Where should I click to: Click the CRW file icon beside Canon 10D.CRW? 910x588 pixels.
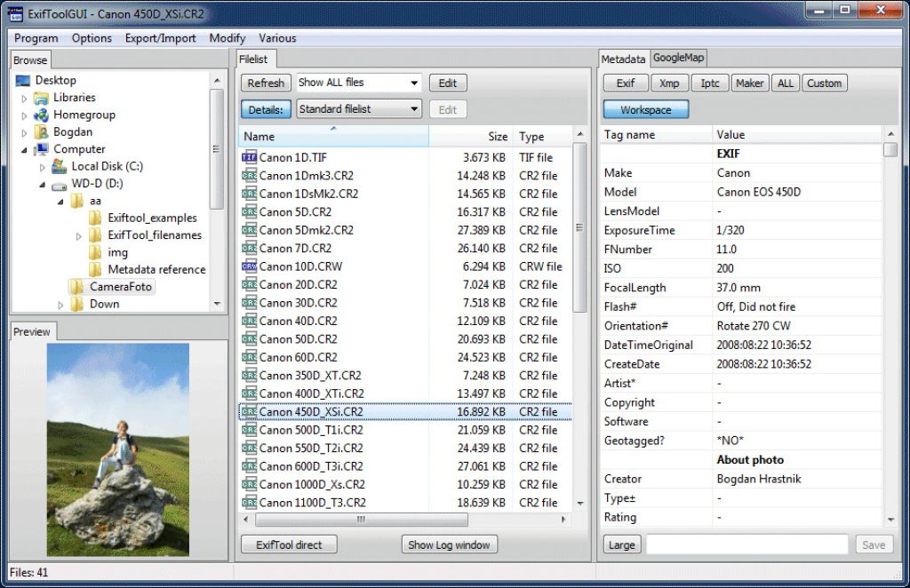point(249,266)
